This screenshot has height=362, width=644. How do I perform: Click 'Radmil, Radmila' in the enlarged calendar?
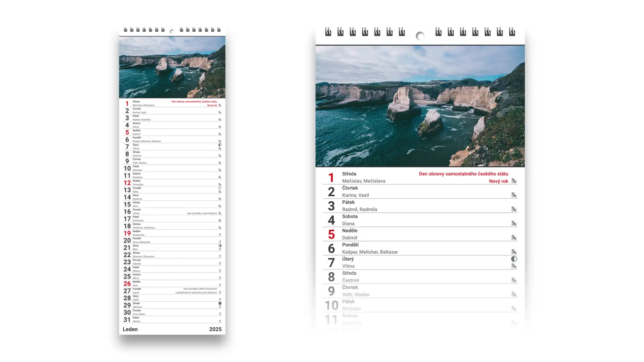click(x=359, y=209)
